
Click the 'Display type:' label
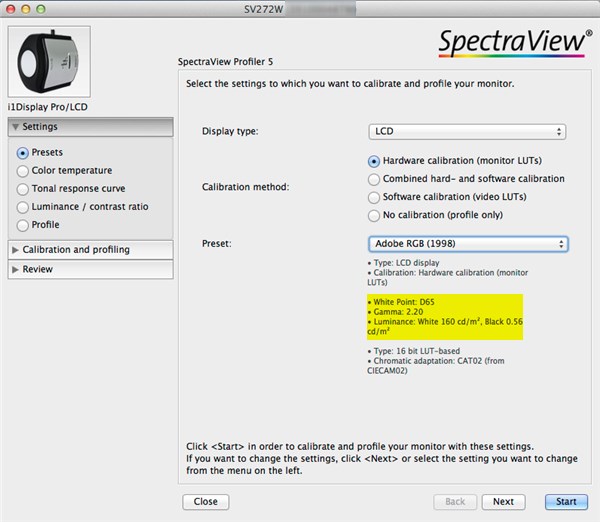[x=230, y=131]
